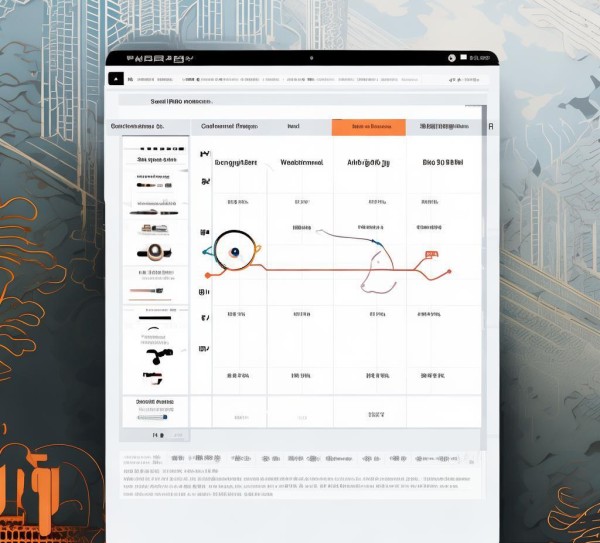The image size is (600, 543).
Task: Open the orange highlighted tab
Action: click(368, 127)
